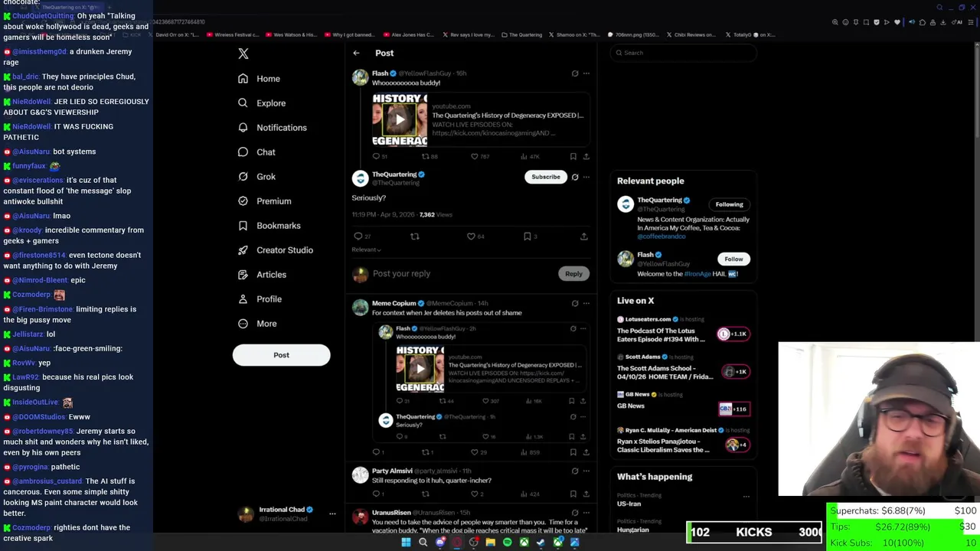The image size is (980, 551).
Task: Click into the X Search field
Action: (x=684, y=53)
